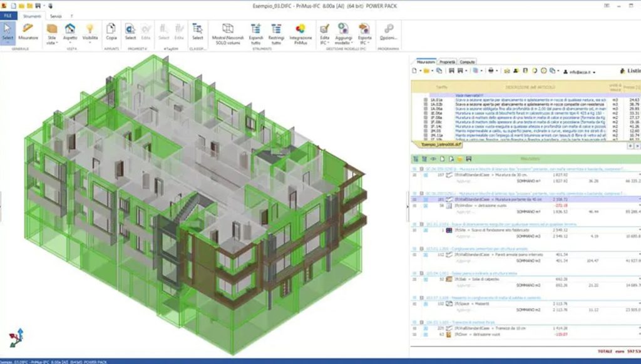Open the Aggiungi modello dropdown

point(344,34)
